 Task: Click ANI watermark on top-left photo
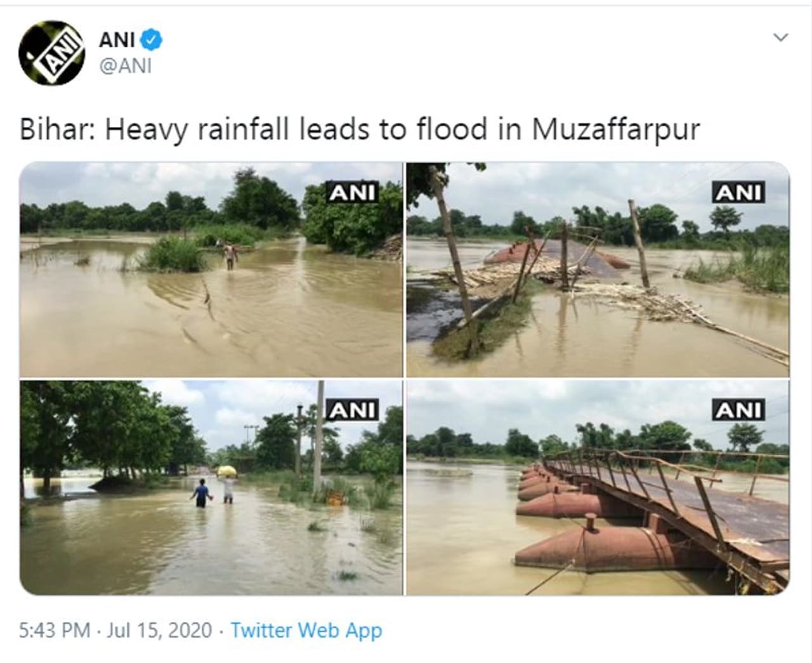point(352,193)
